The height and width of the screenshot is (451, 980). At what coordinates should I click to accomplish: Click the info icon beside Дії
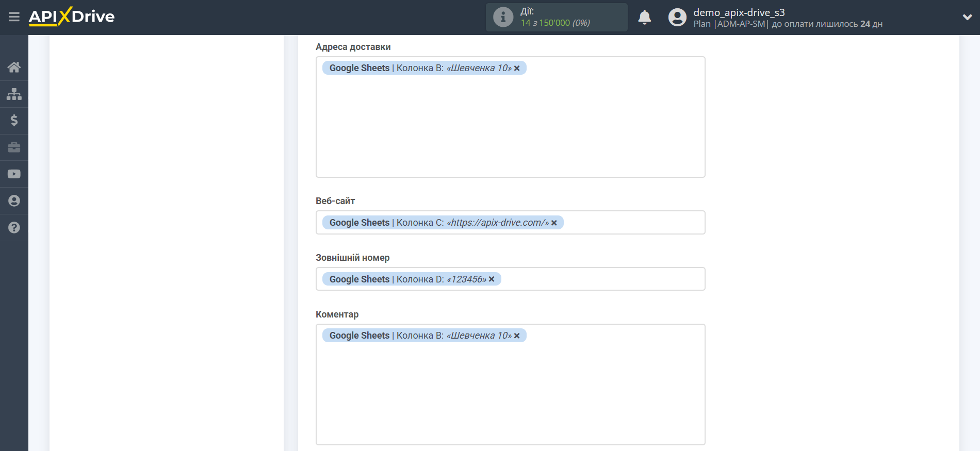pos(503,17)
